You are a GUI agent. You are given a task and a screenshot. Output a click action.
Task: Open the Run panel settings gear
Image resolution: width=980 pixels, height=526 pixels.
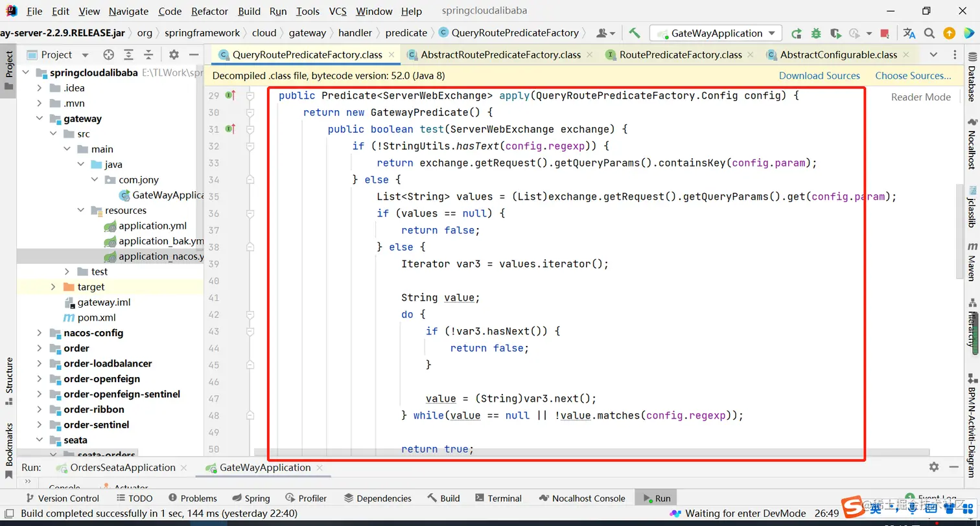point(934,467)
